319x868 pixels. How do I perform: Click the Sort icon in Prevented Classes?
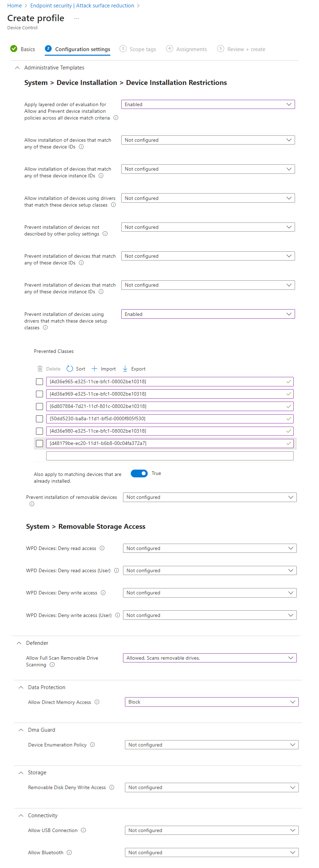[x=70, y=369]
